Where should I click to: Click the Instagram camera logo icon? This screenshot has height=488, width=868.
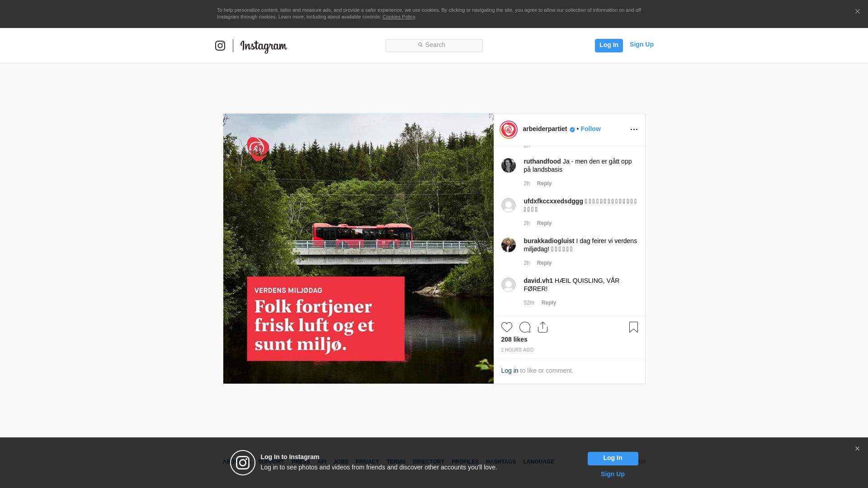pos(220,46)
